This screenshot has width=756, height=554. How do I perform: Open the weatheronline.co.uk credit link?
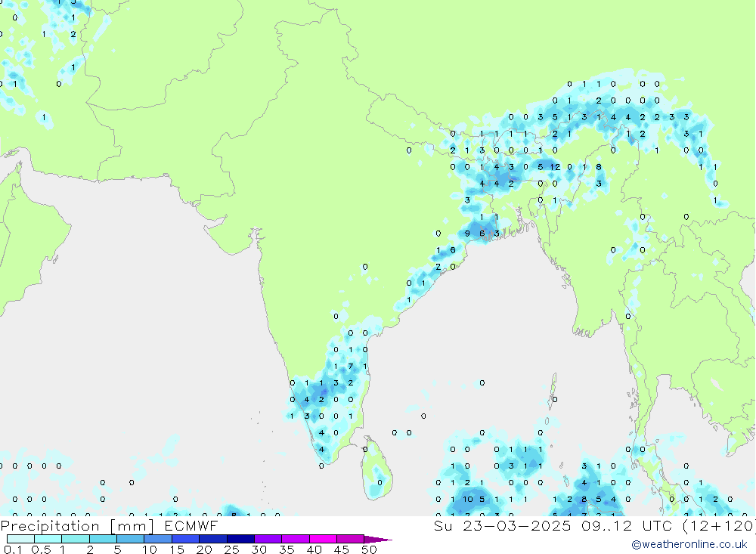(x=689, y=544)
